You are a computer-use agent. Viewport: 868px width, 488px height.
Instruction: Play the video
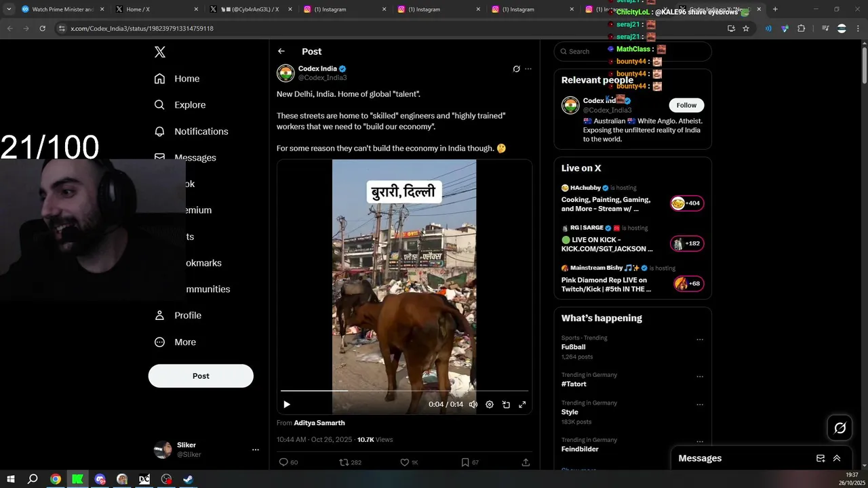coord(287,405)
